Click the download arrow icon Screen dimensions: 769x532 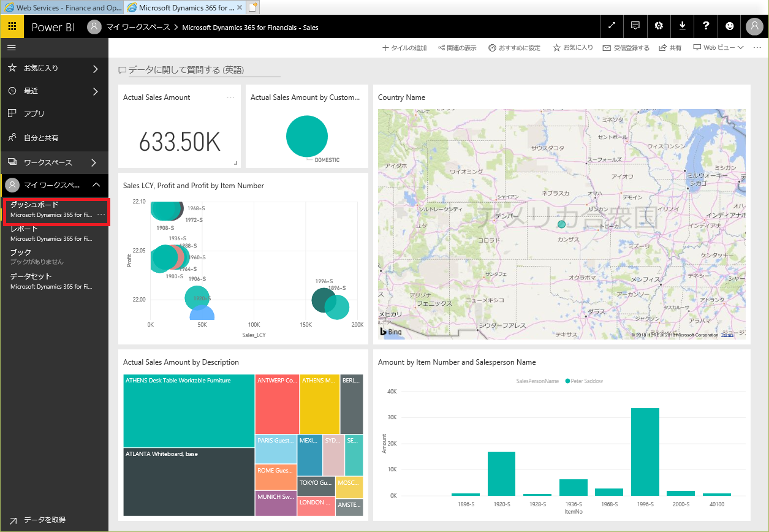pyautogui.click(x=683, y=26)
